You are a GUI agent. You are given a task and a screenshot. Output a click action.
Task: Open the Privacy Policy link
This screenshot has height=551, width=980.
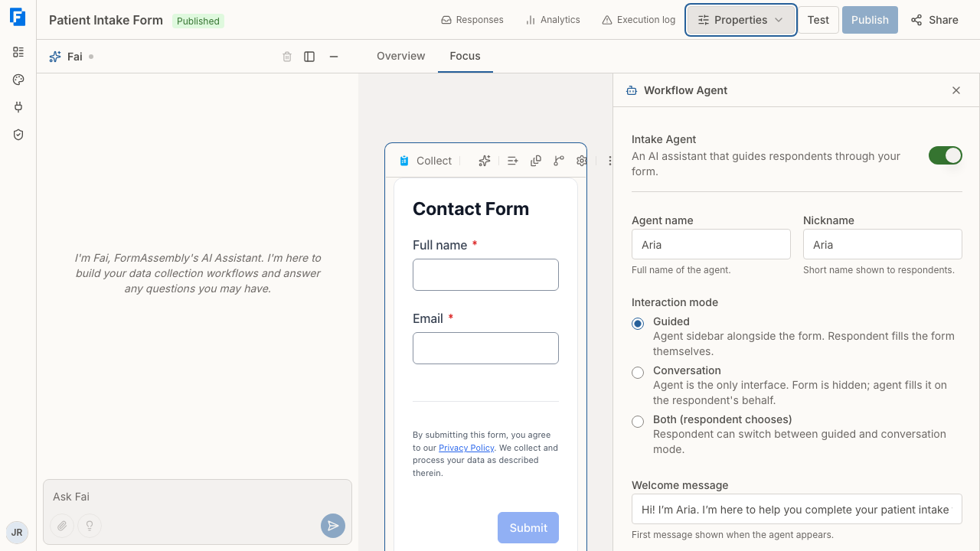(466, 448)
